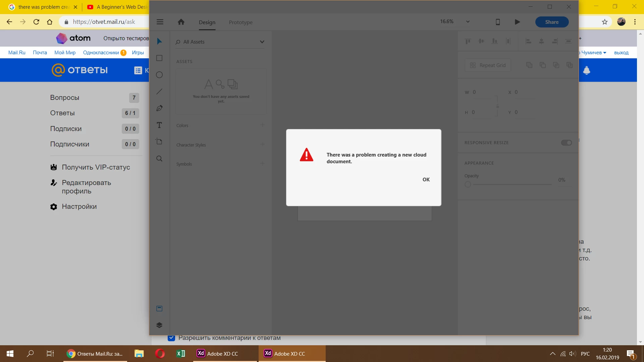Screen dimensions: 644x362
Task: Adjust the Opacity slider handle
Action: point(468,184)
